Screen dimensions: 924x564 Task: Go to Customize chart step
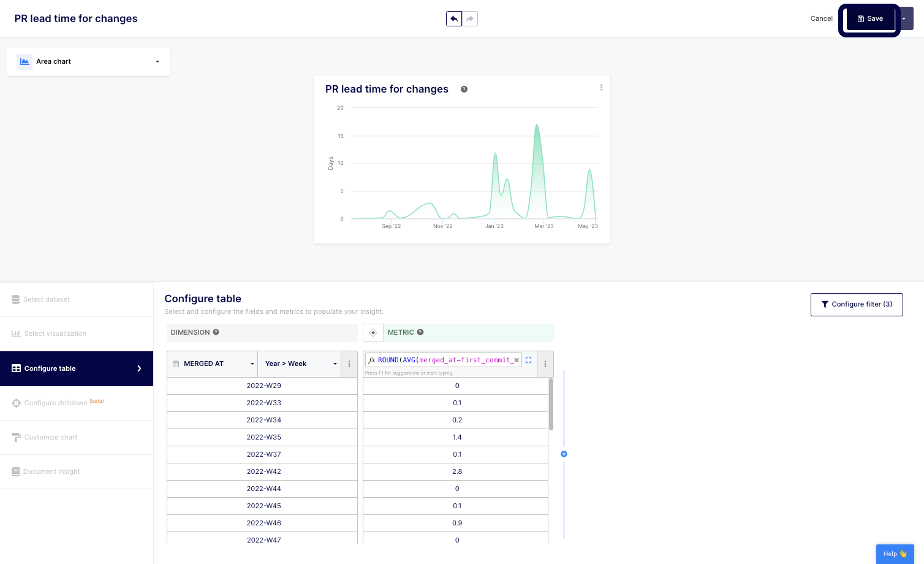51,438
